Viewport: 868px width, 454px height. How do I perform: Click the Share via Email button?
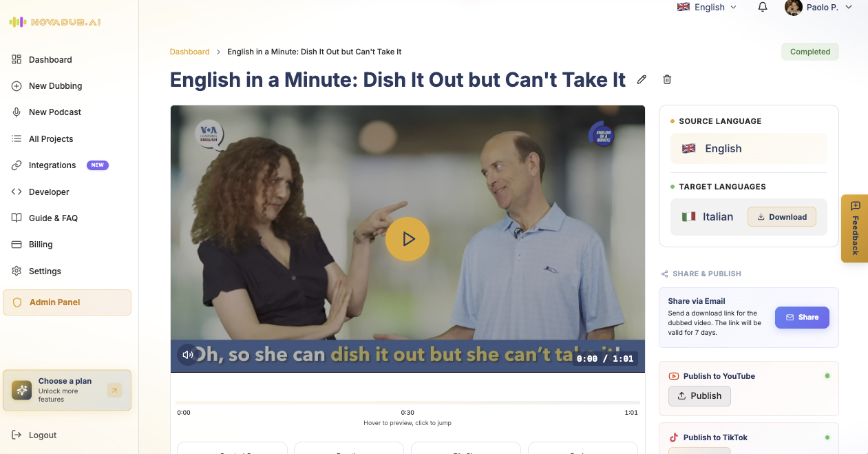point(802,318)
